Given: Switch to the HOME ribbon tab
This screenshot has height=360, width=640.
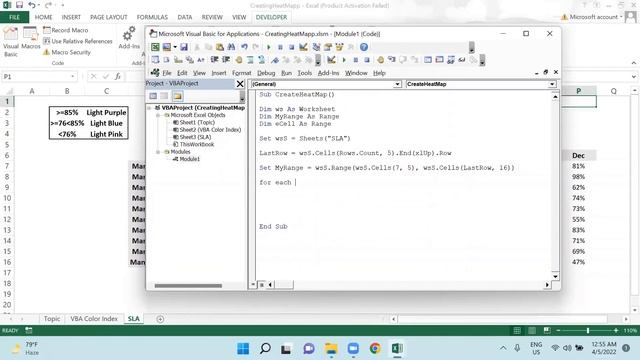Looking at the screenshot, I should (43, 17).
